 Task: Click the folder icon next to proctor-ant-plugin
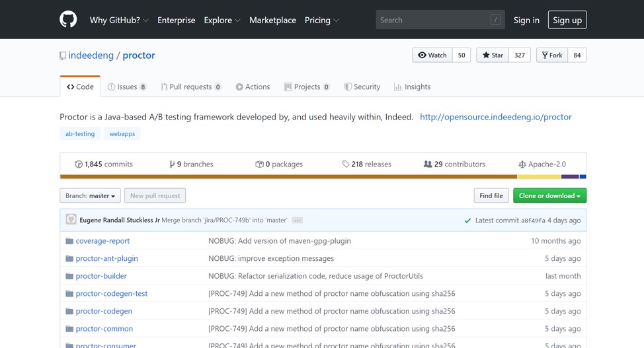click(69, 259)
